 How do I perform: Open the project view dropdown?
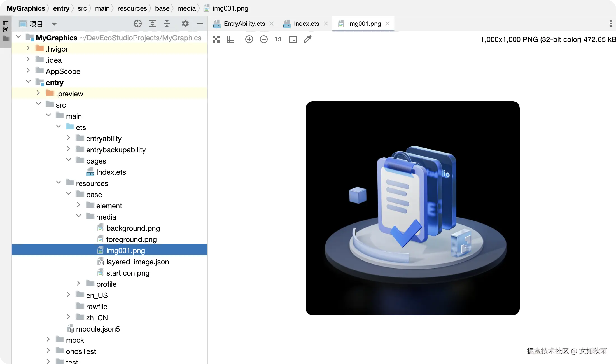54,24
